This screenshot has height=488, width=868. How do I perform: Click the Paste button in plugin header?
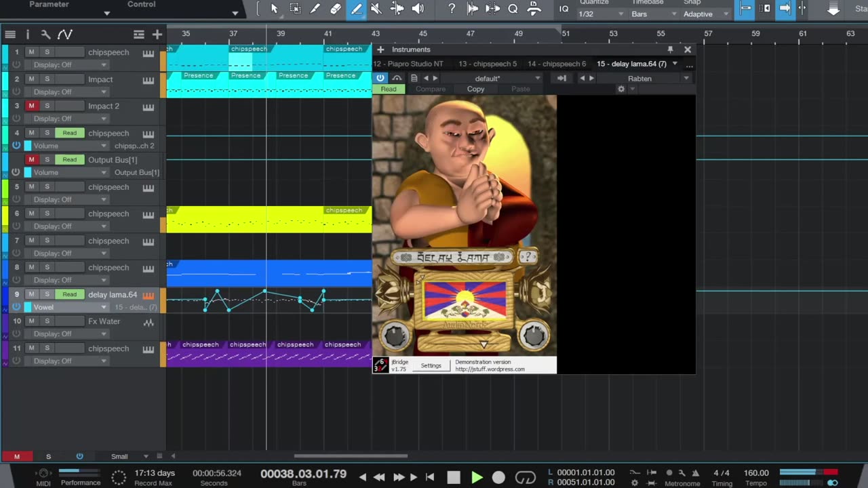click(x=521, y=89)
